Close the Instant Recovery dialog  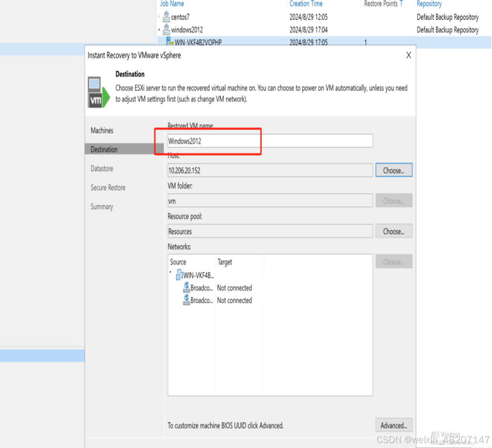[x=409, y=55]
